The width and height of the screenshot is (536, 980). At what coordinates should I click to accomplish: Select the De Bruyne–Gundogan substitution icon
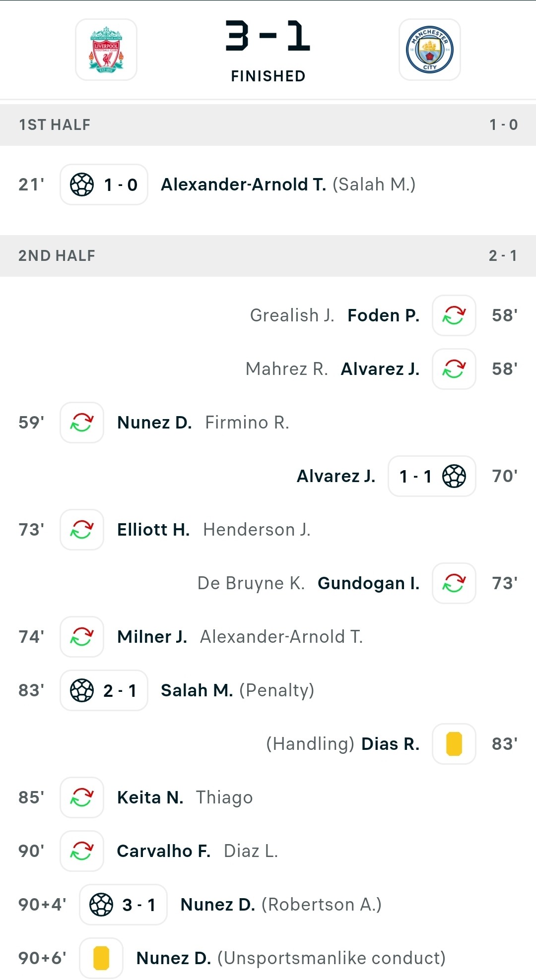(x=454, y=583)
